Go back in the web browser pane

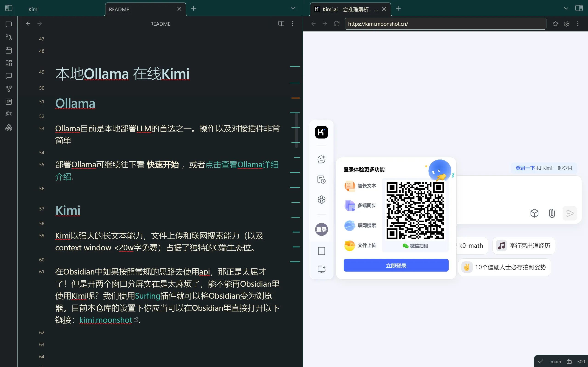click(314, 24)
